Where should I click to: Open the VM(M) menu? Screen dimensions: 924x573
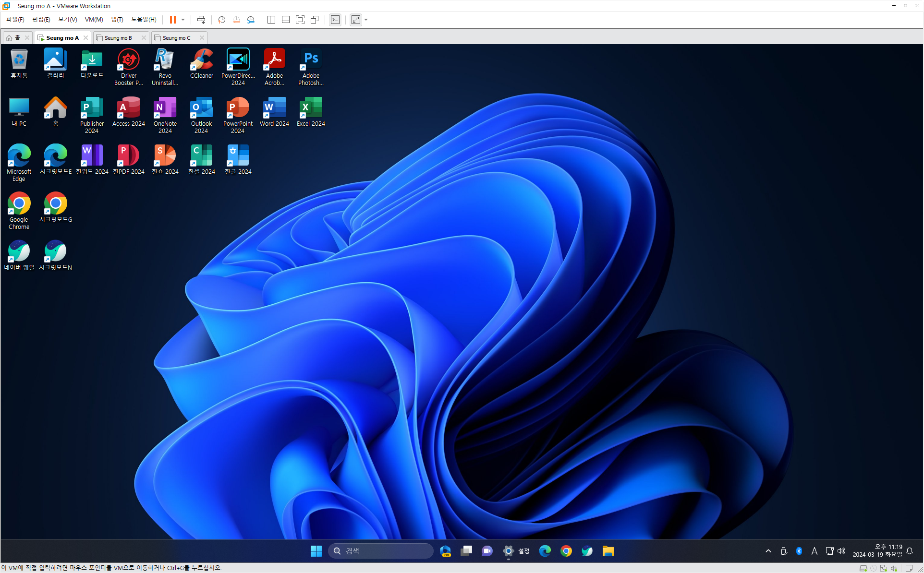94,20
